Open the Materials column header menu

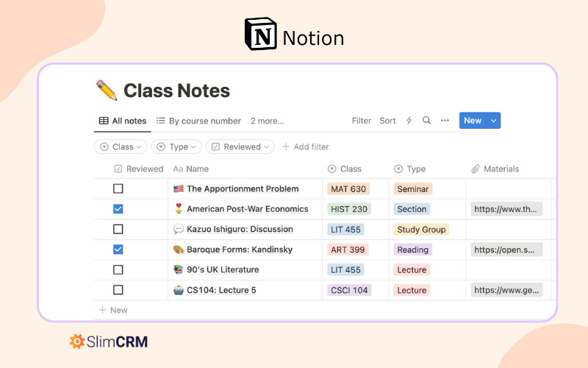click(x=495, y=169)
